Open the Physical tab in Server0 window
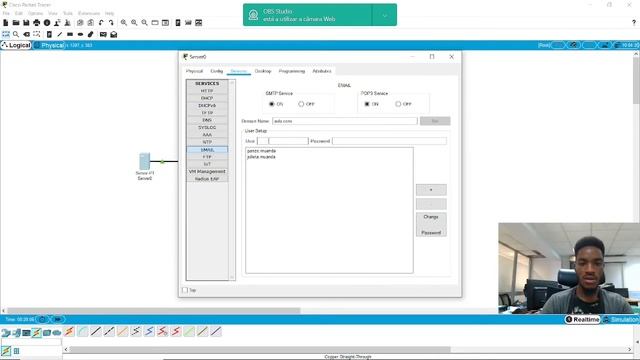 click(x=194, y=71)
